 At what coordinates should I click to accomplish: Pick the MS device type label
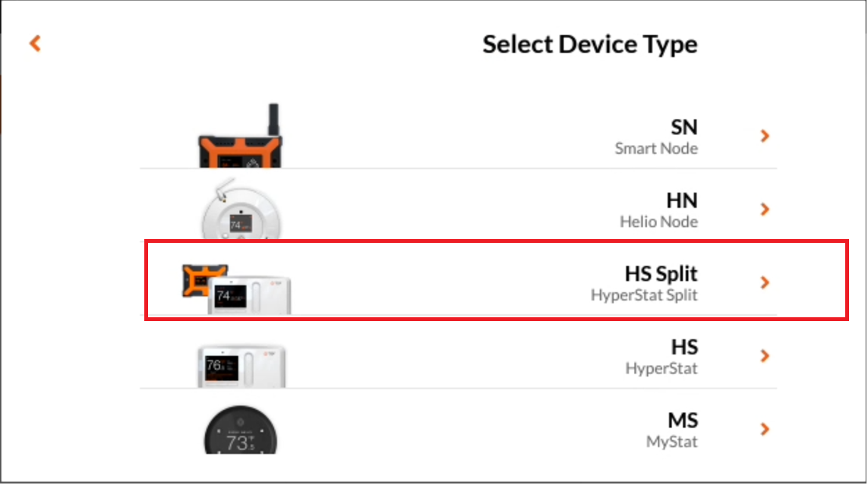(x=682, y=421)
